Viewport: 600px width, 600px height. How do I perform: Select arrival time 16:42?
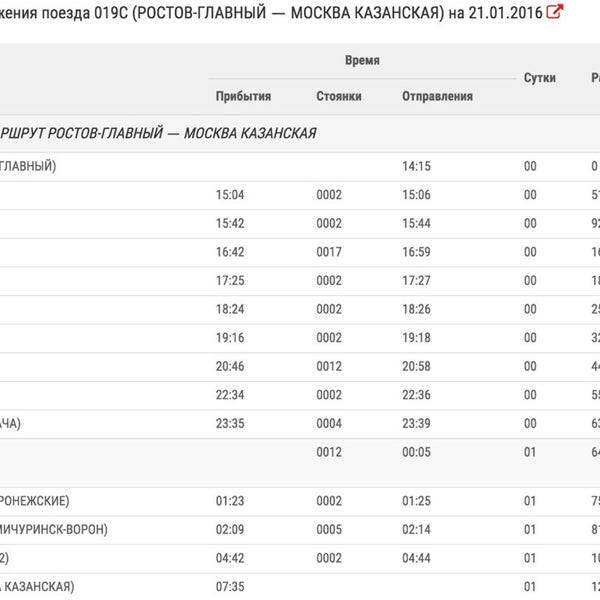click(230, 252)
